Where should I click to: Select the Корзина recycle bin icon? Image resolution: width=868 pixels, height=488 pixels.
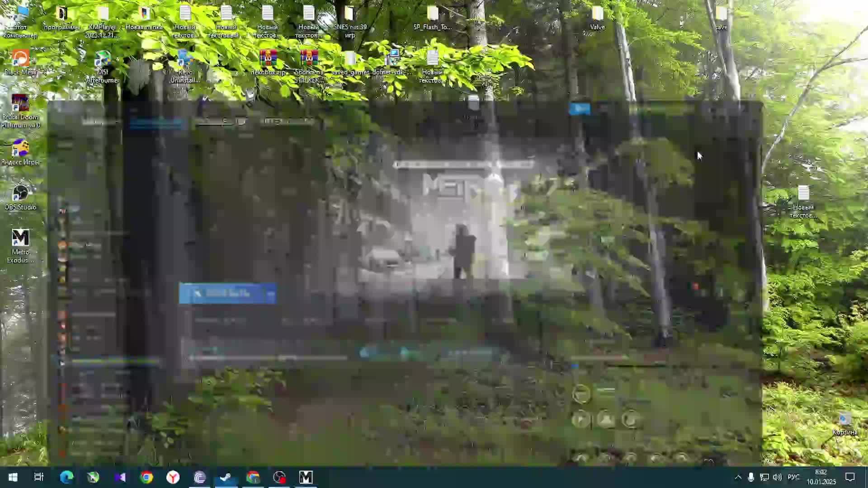click(844, 423)
